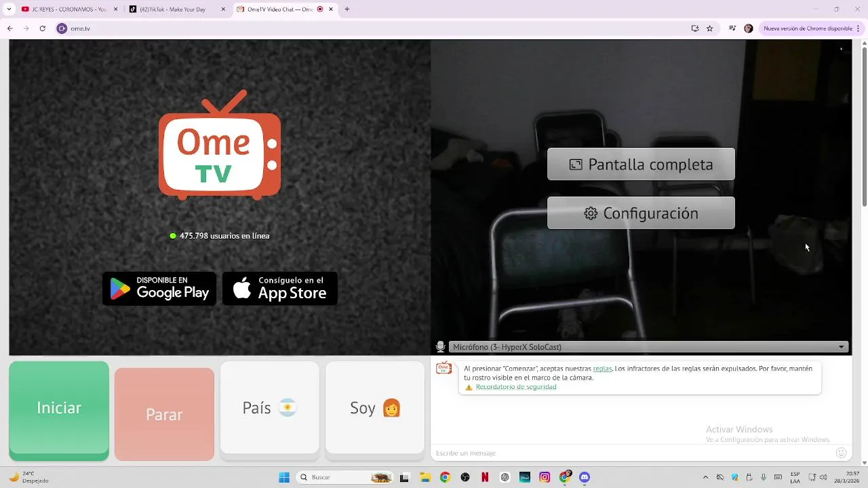The height and width of the screenshot is (488, 868).
Task: Click the red Parar button
Action: pos(164,414)
